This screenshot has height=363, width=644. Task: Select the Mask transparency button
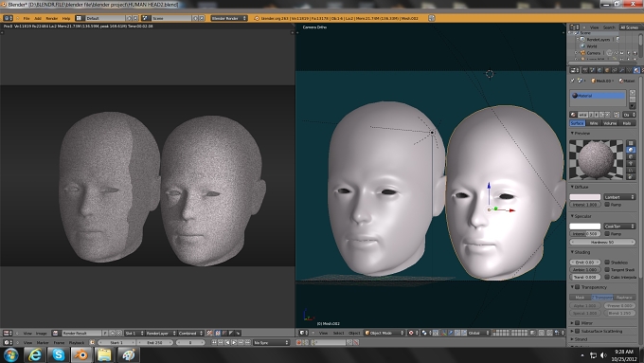[580, 298]
